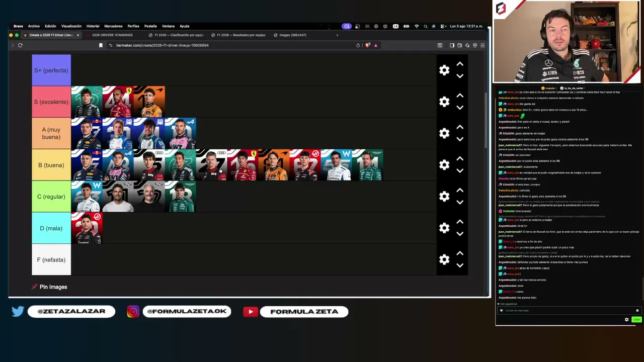Open Spotlight search in menu bar
Image resolution: width=644 pixels, height=362 pixels.
pyautogui.click(x=426, y=26)
